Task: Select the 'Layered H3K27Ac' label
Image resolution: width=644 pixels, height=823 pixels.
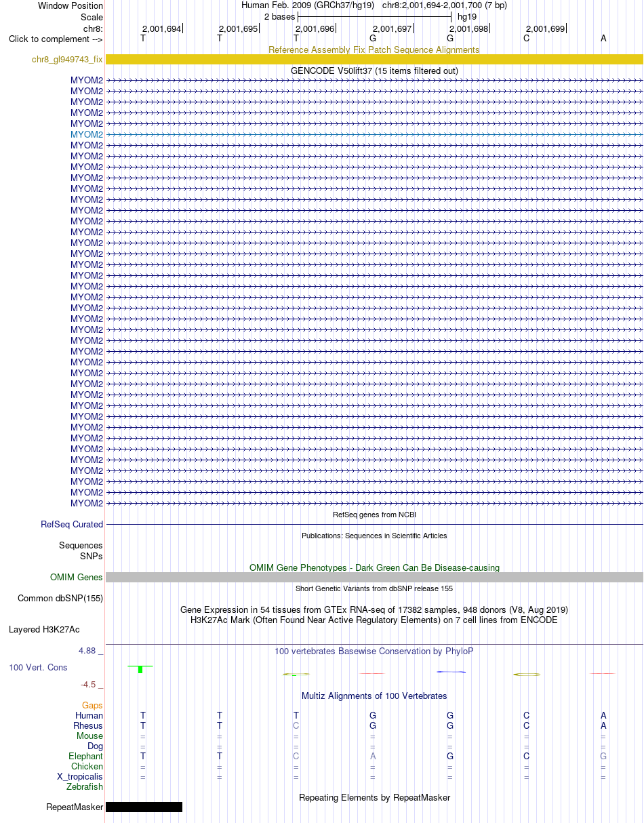Action: click(x=44, y=630)
